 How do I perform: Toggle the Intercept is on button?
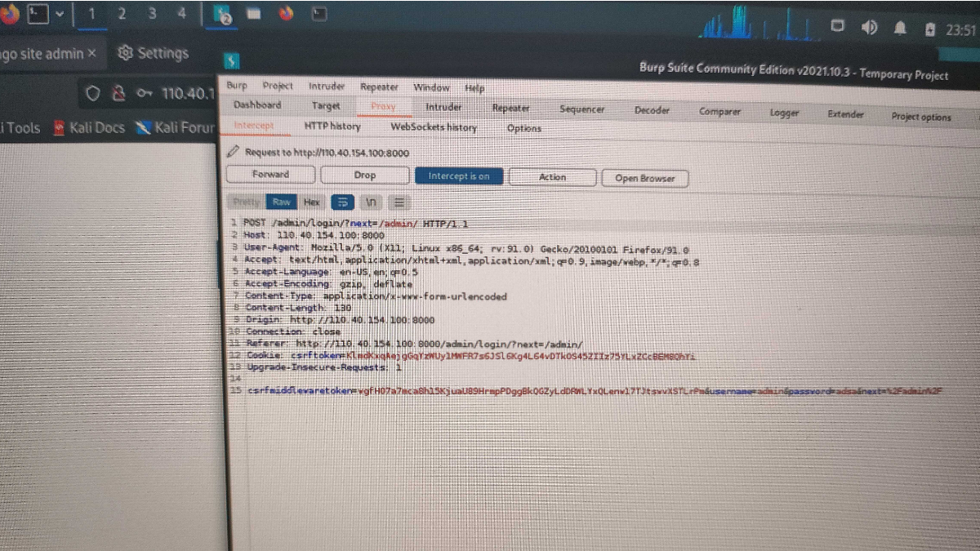point(459,176)
